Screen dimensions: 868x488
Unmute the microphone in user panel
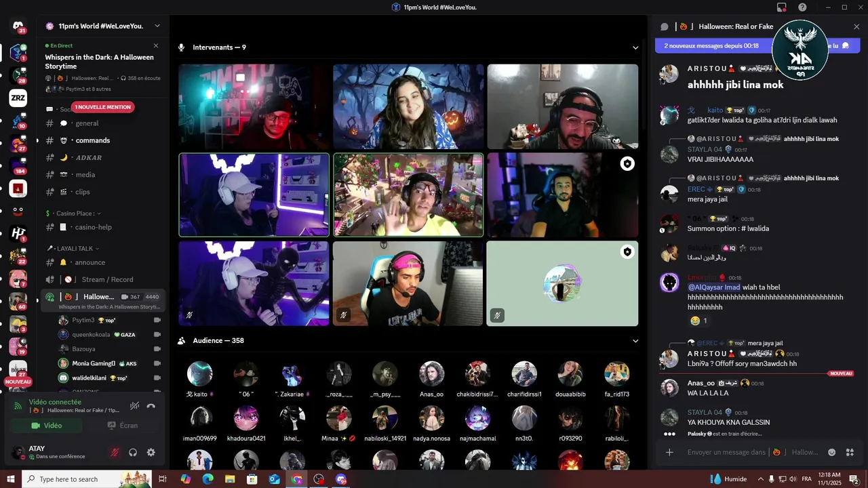click(115, 452)
